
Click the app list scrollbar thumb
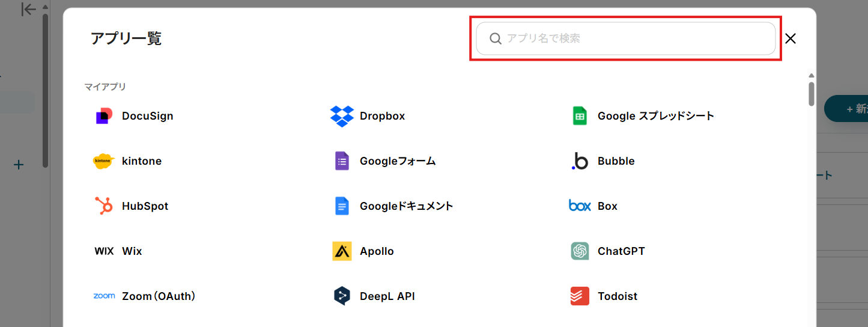[x=812, y=94]
